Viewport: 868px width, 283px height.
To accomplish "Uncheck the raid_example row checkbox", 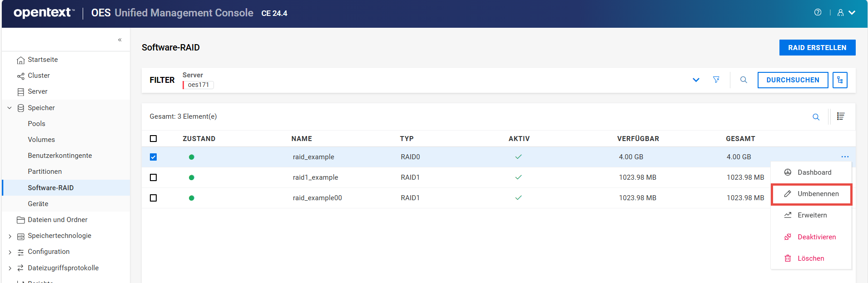I will [154, 157].
